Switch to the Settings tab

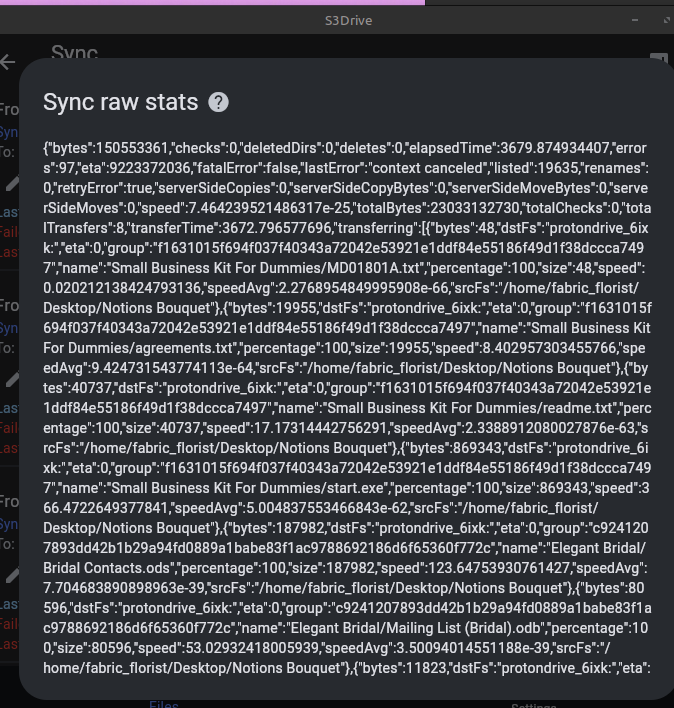pos(534,705)
